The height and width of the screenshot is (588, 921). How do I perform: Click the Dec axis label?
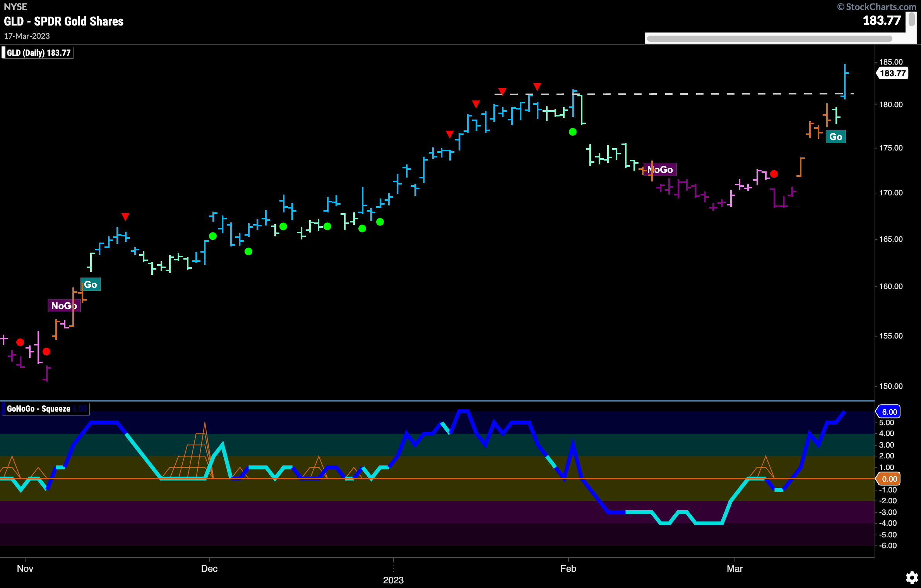click(209, 568)
